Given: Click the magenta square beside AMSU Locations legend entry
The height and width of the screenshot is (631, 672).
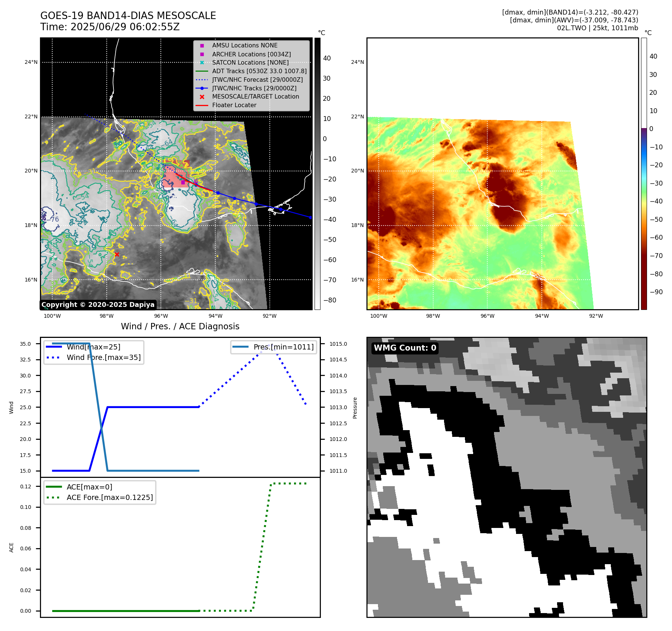Looking at the screenshot, I should pyautogui.click(x=202, y=46).
